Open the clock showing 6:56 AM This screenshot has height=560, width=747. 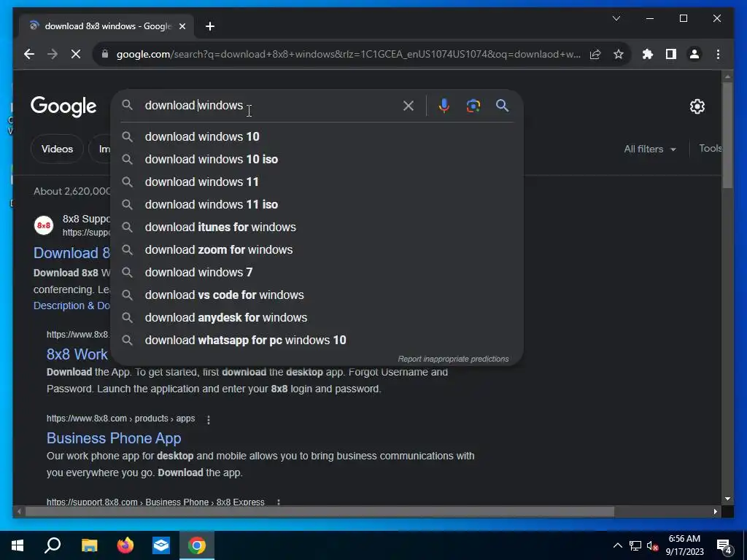(x=684, y=545)
